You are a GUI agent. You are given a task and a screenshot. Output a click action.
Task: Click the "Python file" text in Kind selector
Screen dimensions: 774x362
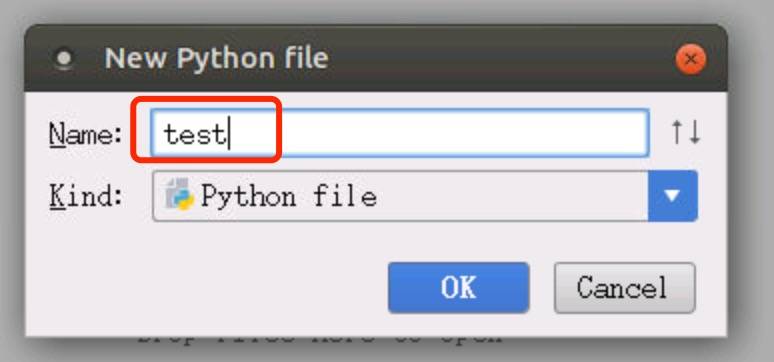tap(289, 197)
